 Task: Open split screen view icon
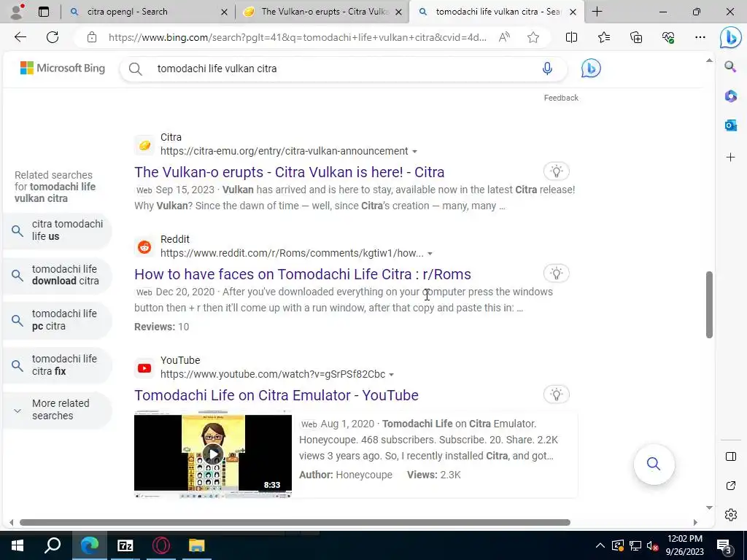click(571, 37)
